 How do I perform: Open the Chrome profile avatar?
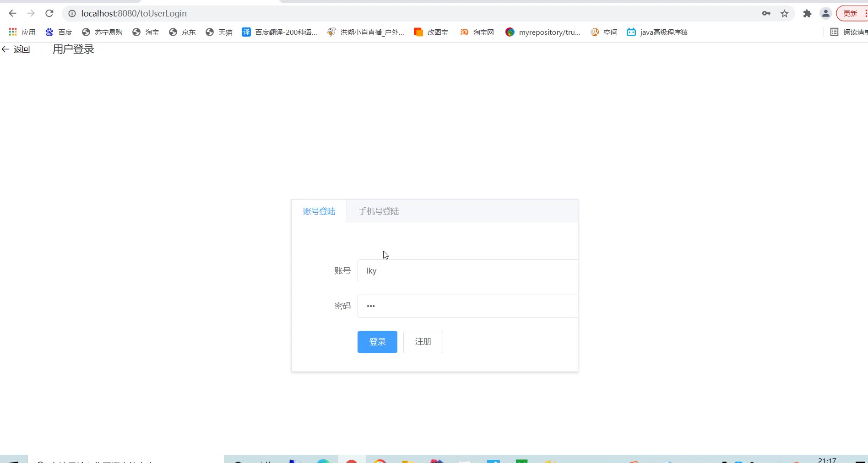[826, 13]
